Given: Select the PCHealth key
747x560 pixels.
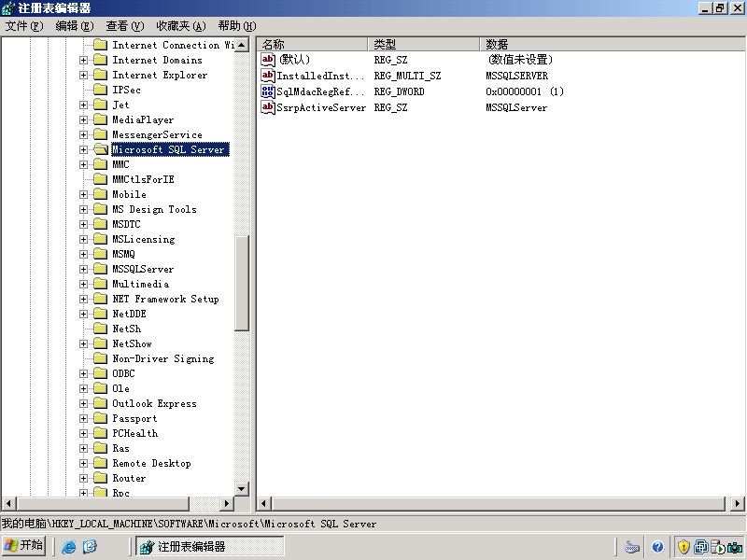Looking at the screenshot, I should [x=134, y=433].
